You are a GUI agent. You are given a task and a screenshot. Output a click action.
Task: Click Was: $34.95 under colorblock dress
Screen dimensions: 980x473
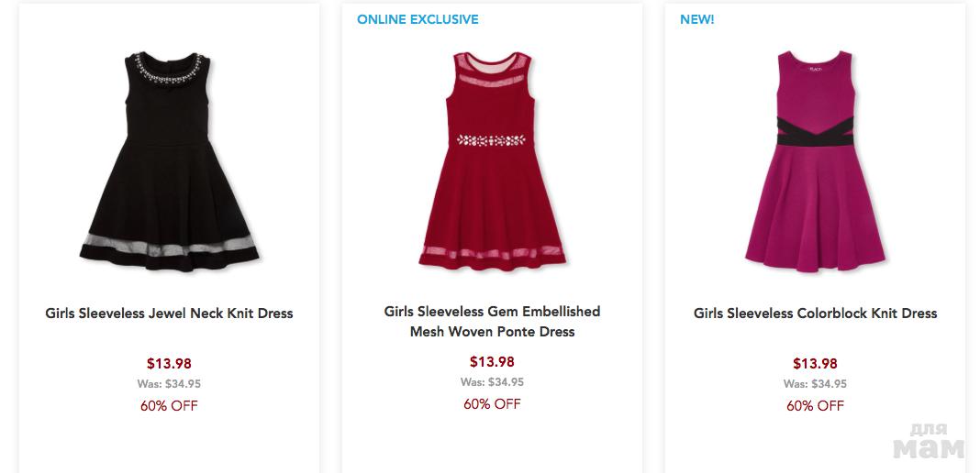815,384
